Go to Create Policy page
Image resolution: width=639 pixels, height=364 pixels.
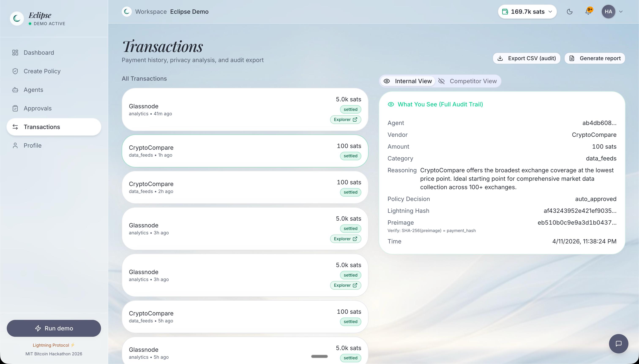click(42, 71)
